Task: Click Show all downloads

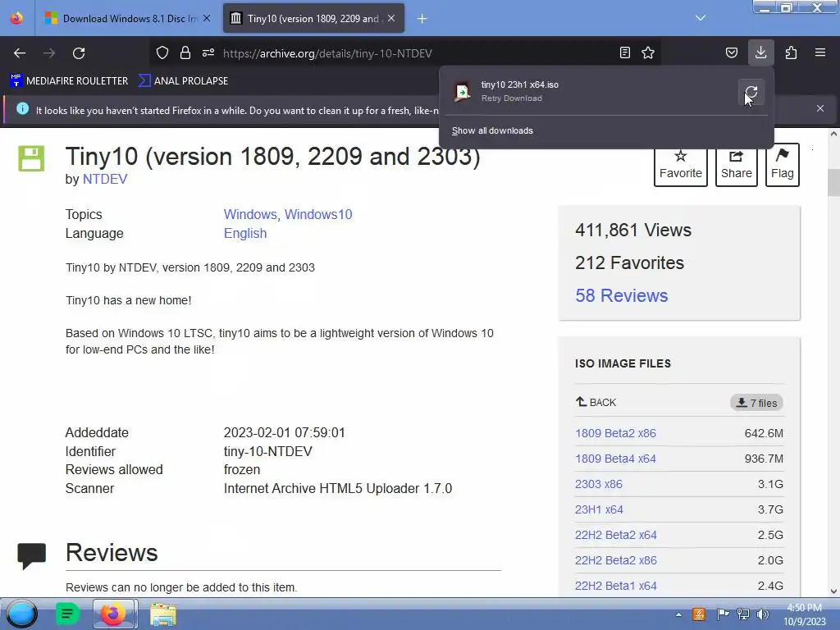Action: [492, 130]
